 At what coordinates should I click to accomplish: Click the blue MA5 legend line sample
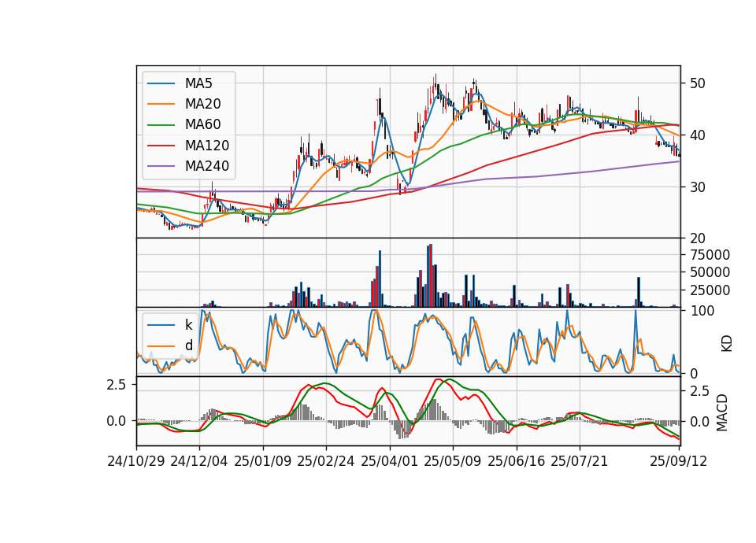[161, 84]
